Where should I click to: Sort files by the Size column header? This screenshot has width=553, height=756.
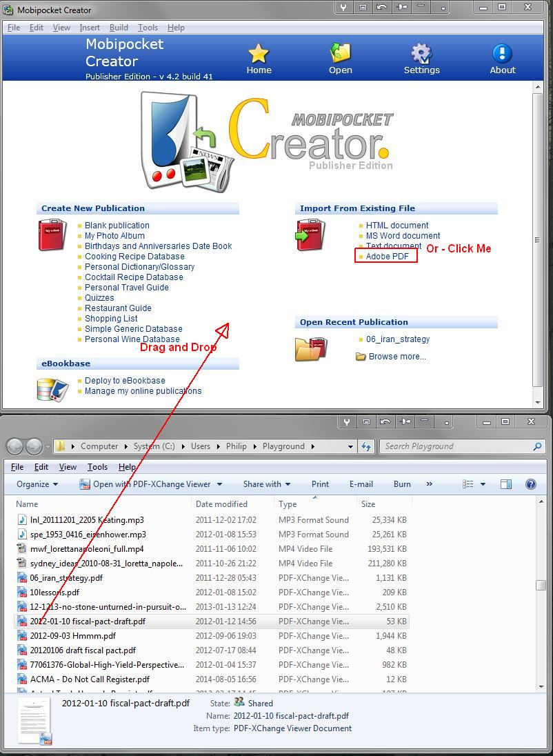[368, 504]
